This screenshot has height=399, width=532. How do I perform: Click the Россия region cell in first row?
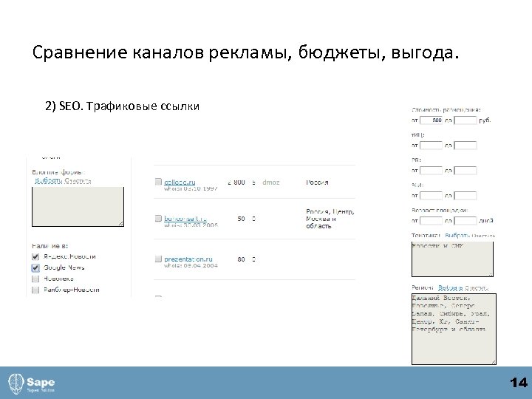[317, 183]
